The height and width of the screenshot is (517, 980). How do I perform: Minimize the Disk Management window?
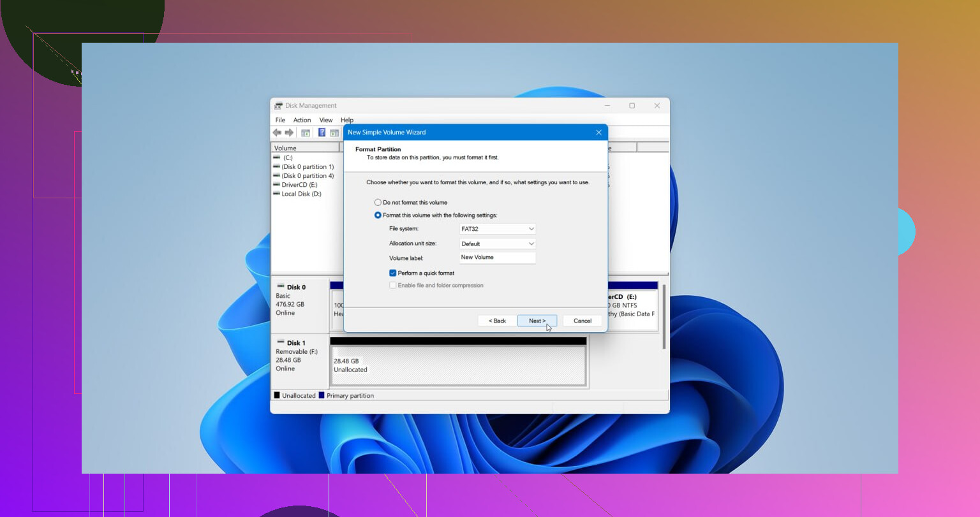[607, 106]
